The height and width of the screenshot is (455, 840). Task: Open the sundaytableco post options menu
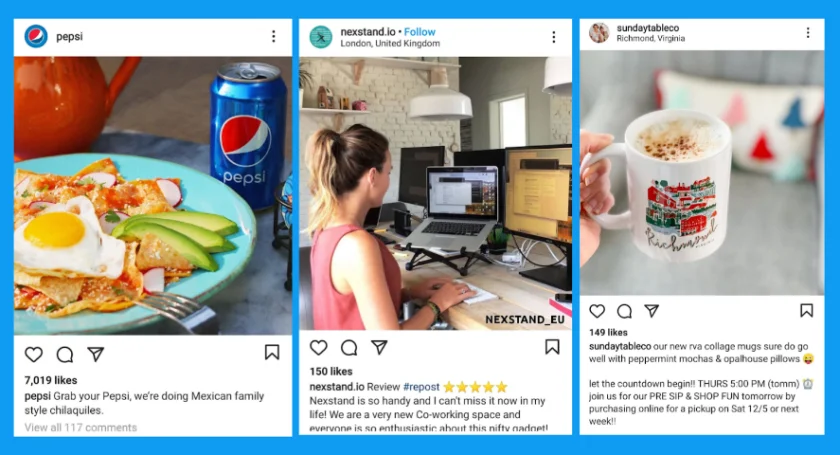[808, 33]
